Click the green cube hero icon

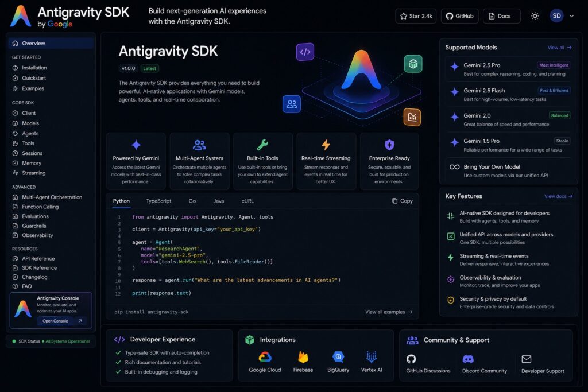(x=413, y=64)
